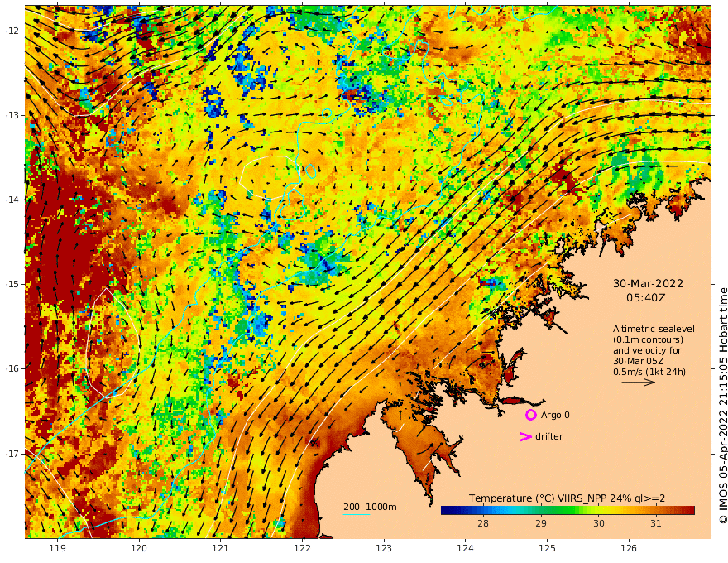The width and height of the screenshot is (728, 563).
Task: Click latitude axis label -16
Action: (x=12, y=368)
